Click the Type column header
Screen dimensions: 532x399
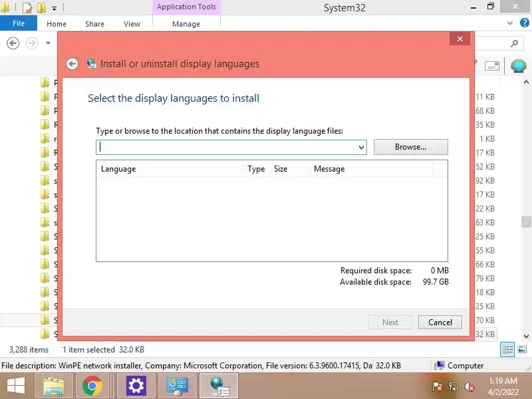256,169
